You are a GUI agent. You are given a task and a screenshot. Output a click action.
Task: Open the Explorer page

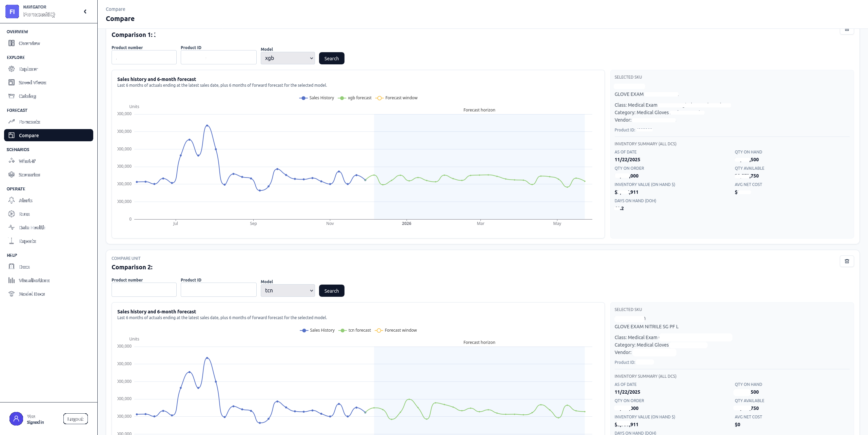pyautogui.click(x=48, y=69)
